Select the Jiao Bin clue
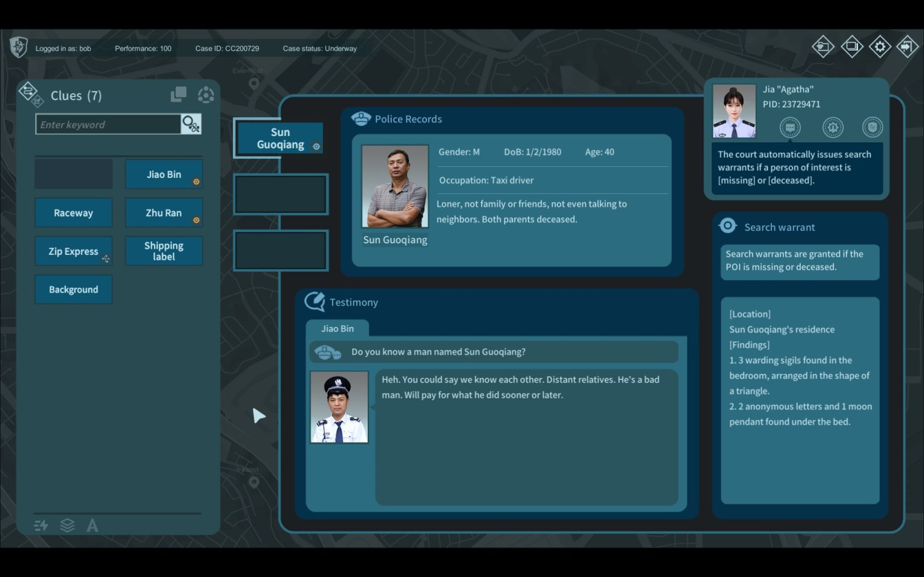 164,174
